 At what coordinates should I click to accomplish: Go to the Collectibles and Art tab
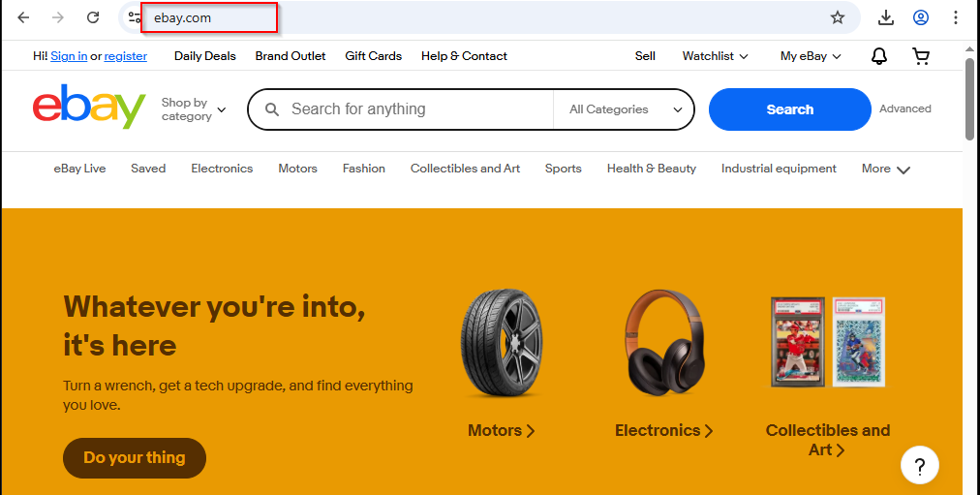tap(465, 169)
